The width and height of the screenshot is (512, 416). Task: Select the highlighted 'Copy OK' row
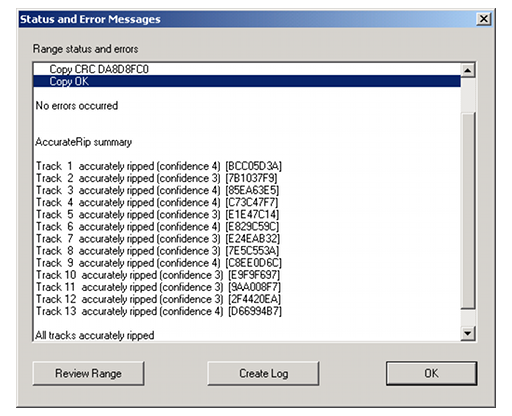pos(247,81)
